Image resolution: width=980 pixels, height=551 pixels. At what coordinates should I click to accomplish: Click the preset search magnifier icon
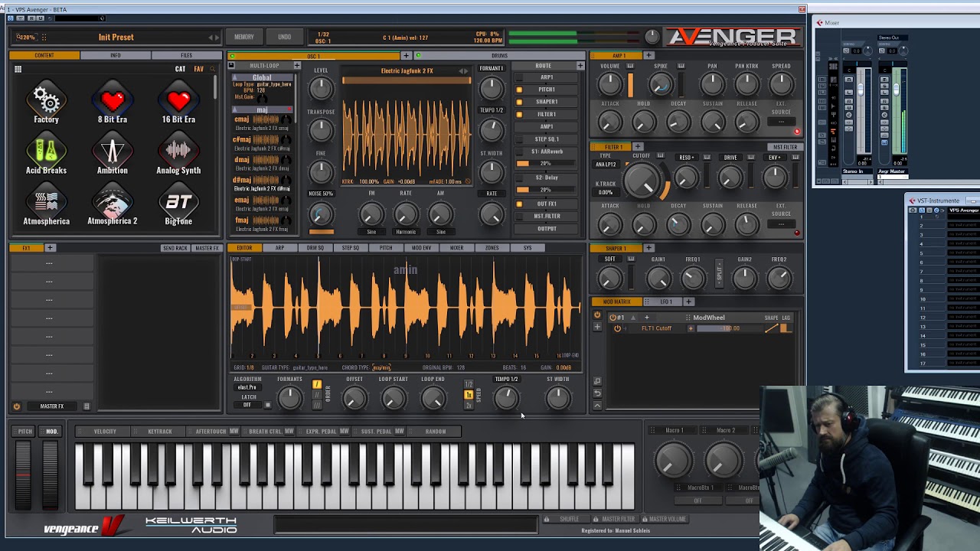coord(212,69)
